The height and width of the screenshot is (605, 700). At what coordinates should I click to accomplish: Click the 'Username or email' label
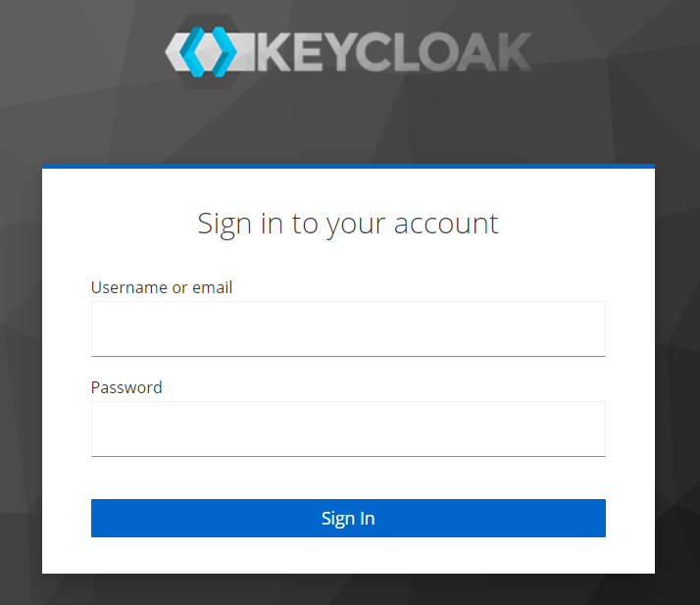(x=162, y=287)
